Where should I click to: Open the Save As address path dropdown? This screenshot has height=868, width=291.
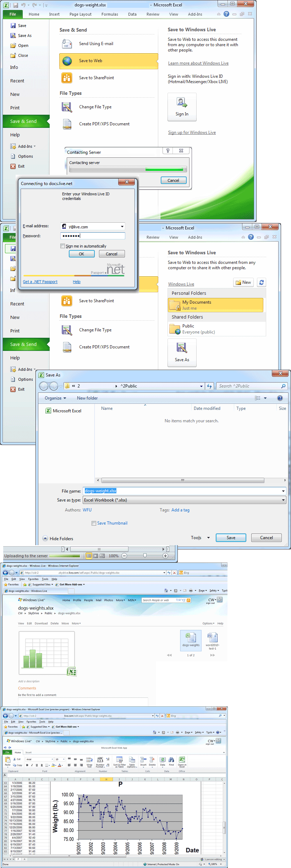point(201,386)
